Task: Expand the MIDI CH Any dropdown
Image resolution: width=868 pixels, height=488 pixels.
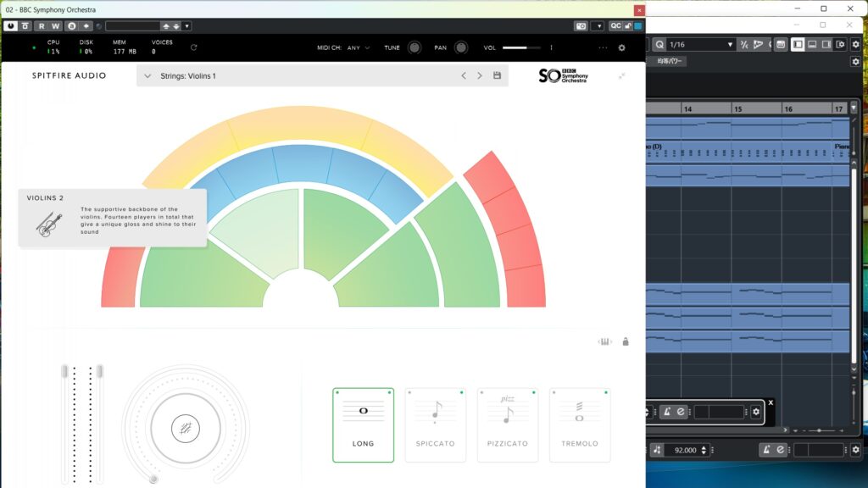Action: click(x=358, y=47)
